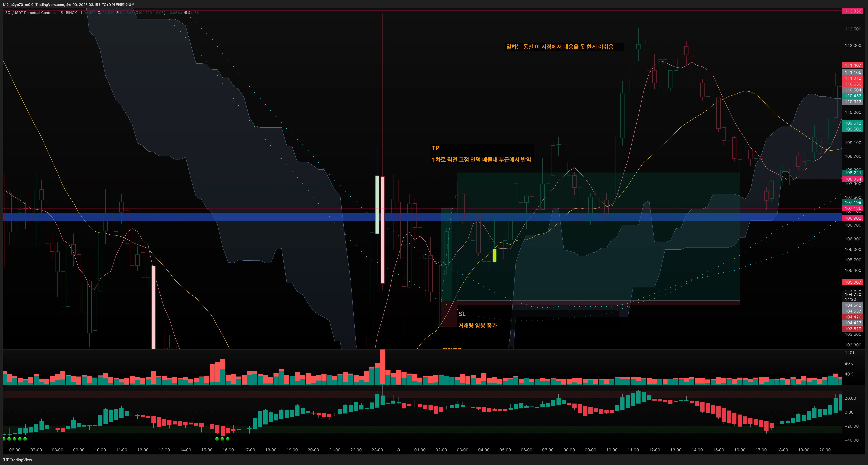The width and height of the screenshot is (868, 465).
Task: Click the 110.452 green price label
Action: pos(853,96)
